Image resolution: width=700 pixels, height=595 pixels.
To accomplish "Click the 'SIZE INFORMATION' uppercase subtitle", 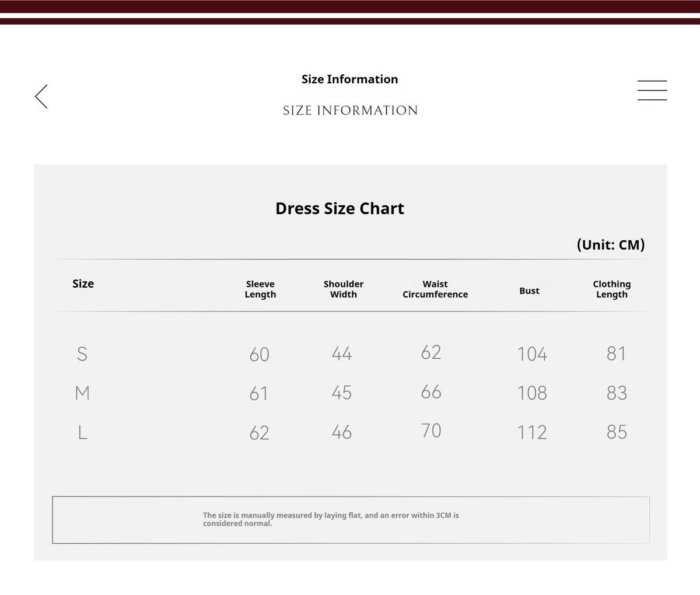I will coord(350,110).
